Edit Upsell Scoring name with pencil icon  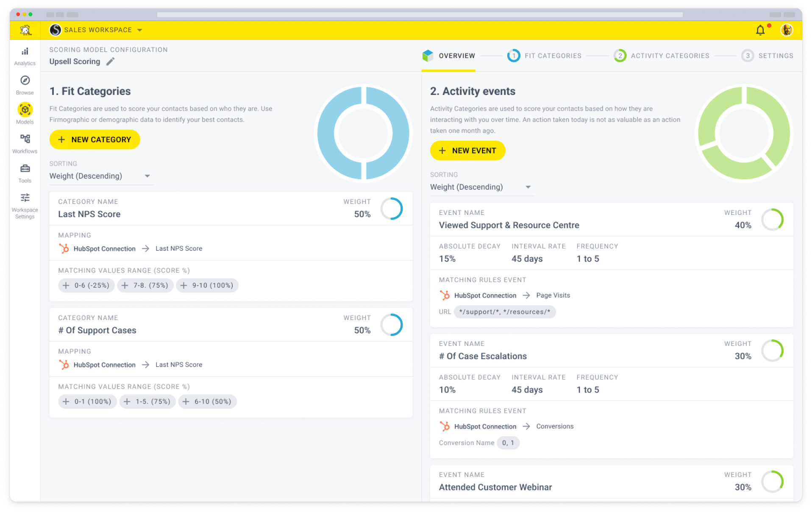point(111,61)
